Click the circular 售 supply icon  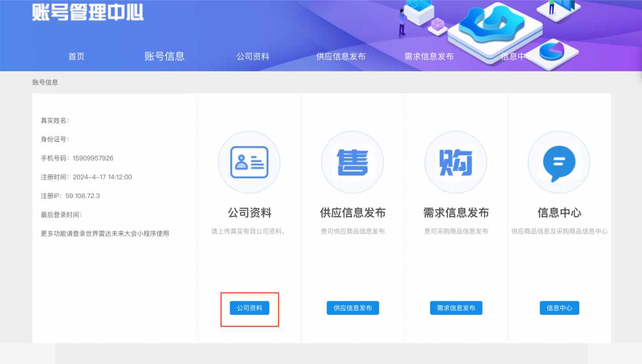(x=352, y=162)
